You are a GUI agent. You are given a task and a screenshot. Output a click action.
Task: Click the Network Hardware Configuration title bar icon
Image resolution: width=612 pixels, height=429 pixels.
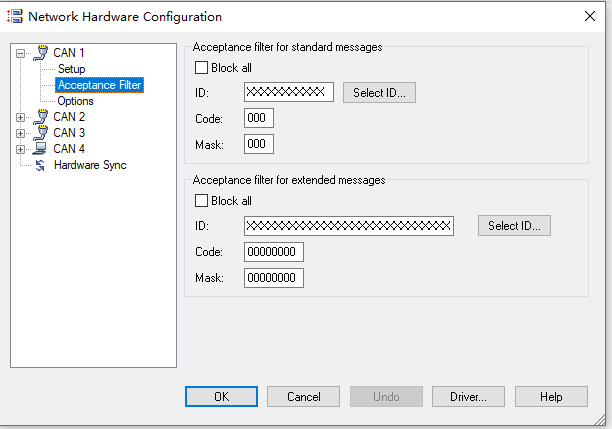(x=15, y=16)
